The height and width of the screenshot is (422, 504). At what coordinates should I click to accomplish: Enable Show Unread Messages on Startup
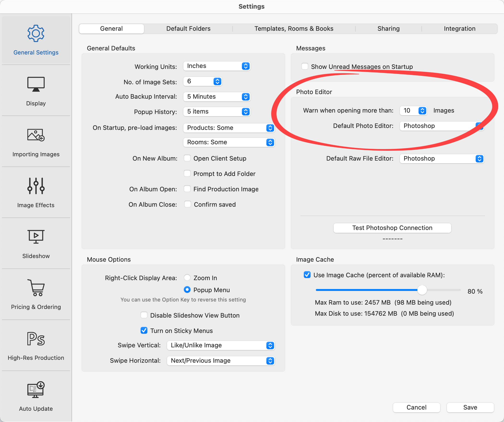tap(305, 66)
